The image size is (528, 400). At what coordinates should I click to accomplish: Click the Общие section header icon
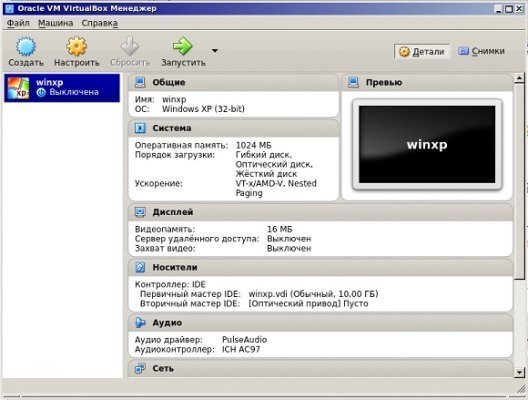[140, 82]
